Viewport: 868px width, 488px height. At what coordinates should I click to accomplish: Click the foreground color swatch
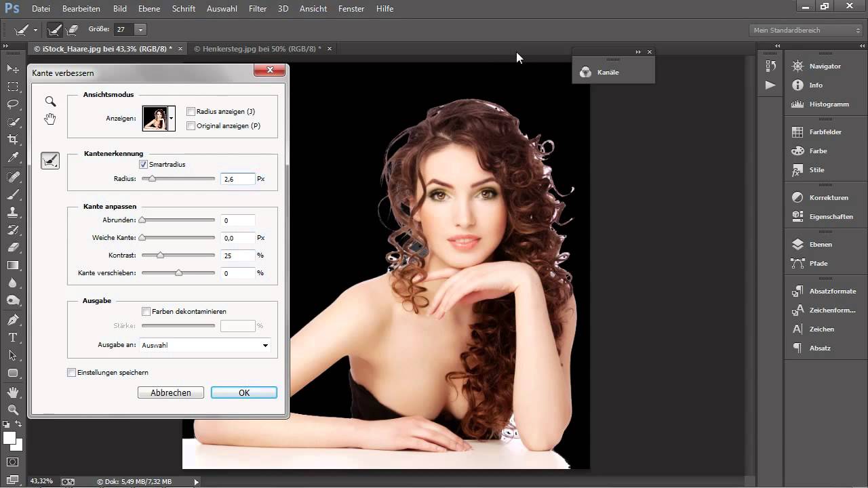pyautogui.click(x=9, y=438)
